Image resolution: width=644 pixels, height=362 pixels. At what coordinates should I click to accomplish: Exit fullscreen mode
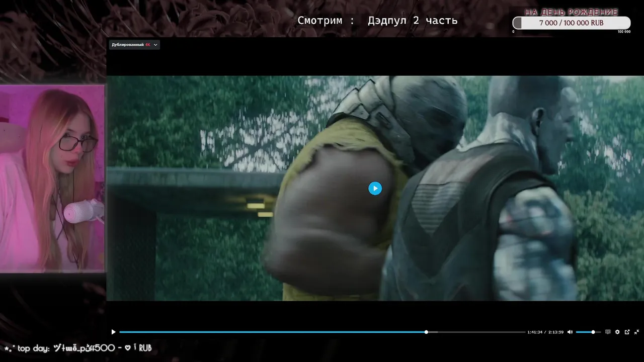coord(636,332)
